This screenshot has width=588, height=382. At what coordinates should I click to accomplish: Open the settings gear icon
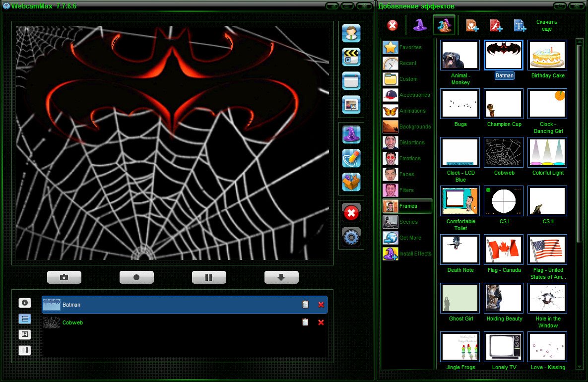click(351, 237)
